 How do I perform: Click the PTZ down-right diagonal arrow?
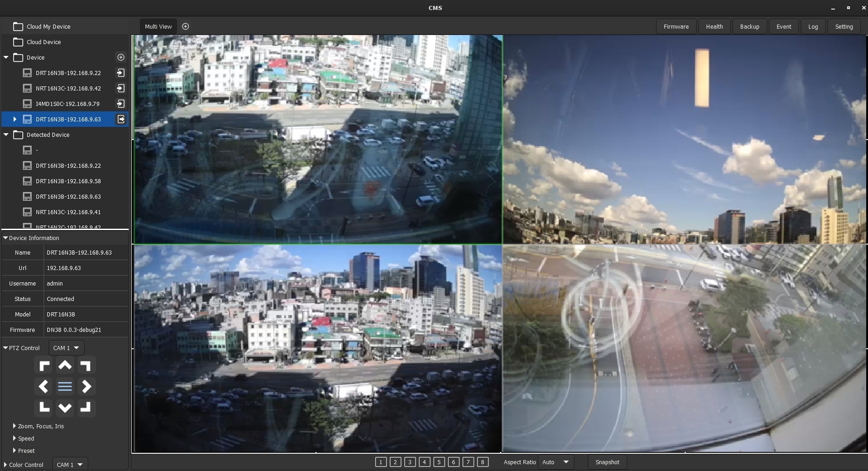pyautogui.click(x=85, y=407)
